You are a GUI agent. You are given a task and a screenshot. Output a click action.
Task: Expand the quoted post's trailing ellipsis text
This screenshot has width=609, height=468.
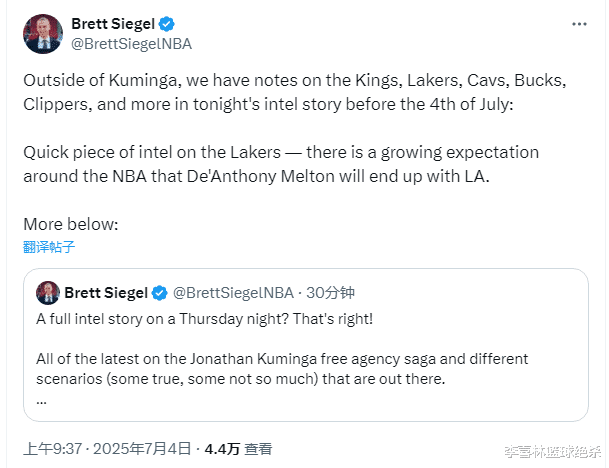click(x=41, y=398)
